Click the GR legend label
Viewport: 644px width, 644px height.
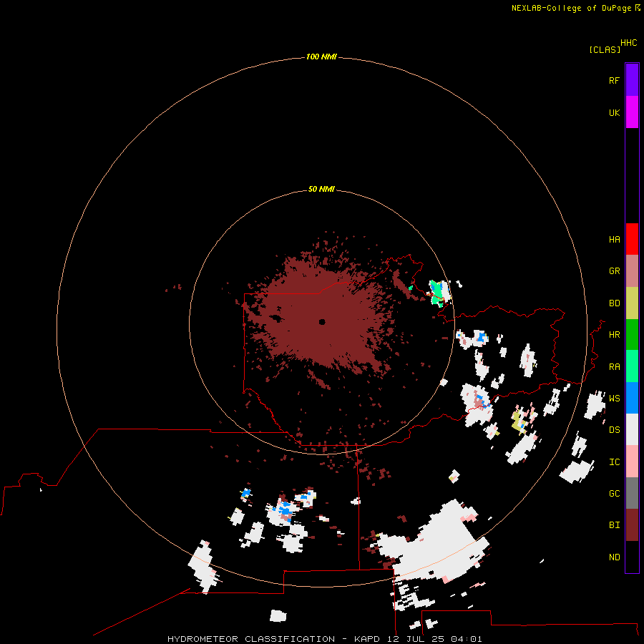click(x=614, y=271)
